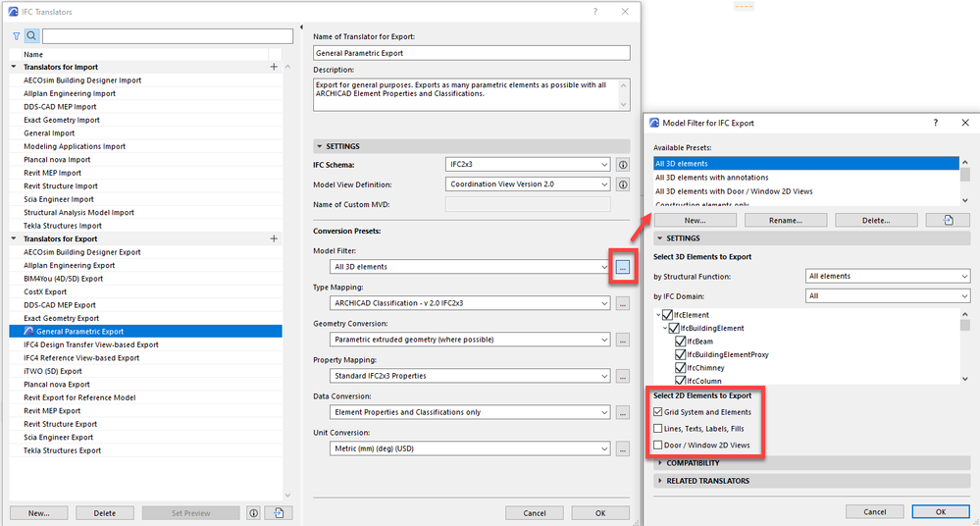980x526 pixels.
Task: Click OK in Model Filter dialog
Action: point(941,511)
